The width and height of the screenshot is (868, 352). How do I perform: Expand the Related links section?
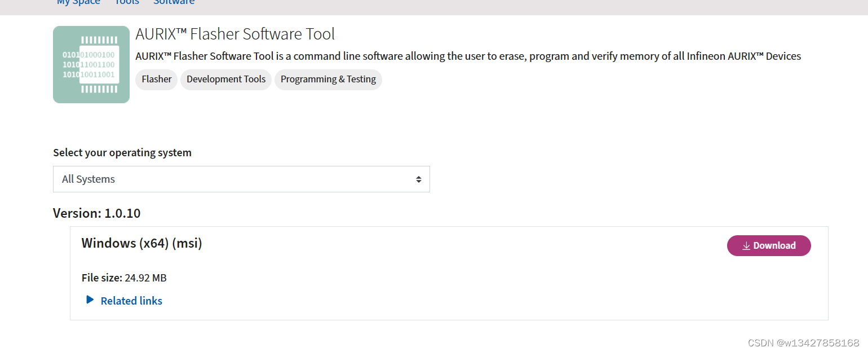(124, 301)
